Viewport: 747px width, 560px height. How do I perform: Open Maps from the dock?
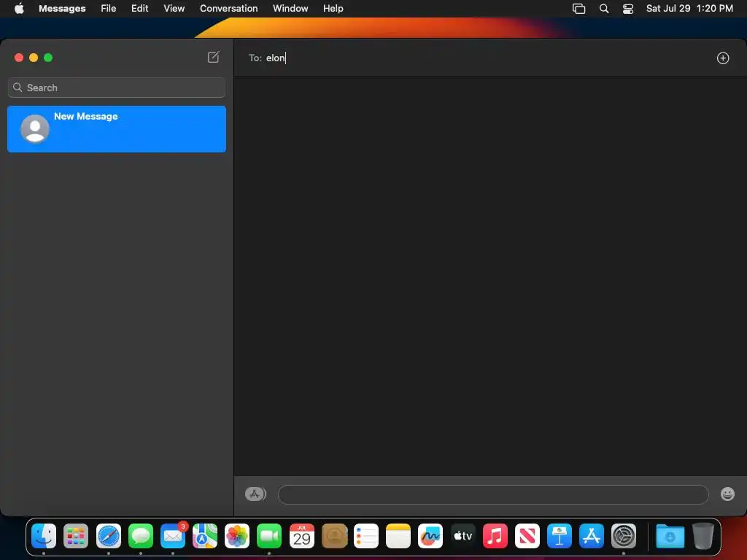tap(205, 536)
